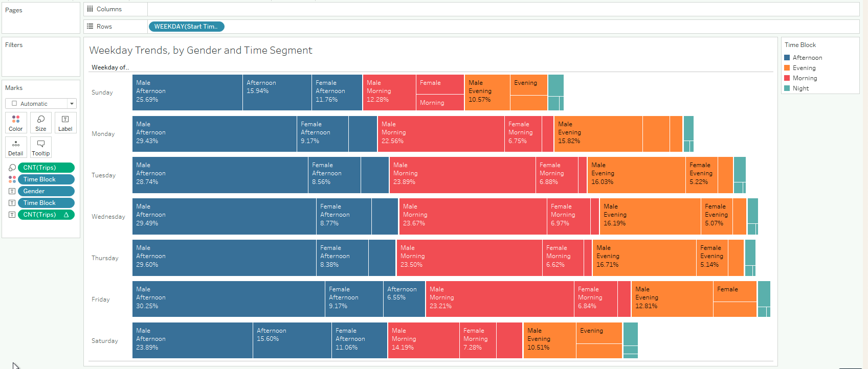Click the Evening legend color swatch
The height and width of the screenshot is (369, 868).
[x=787, y=68]
